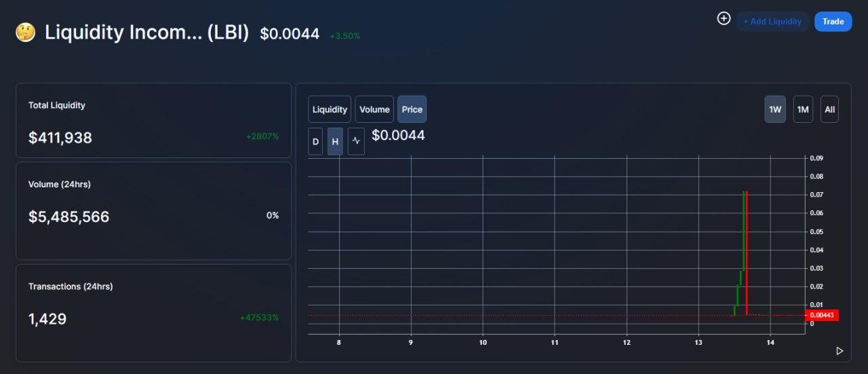Click the +47533% transactions change text

259,318
